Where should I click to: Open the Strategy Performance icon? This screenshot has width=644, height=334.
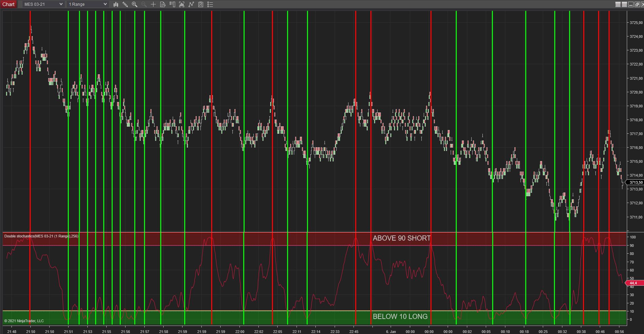pos(201,4)
